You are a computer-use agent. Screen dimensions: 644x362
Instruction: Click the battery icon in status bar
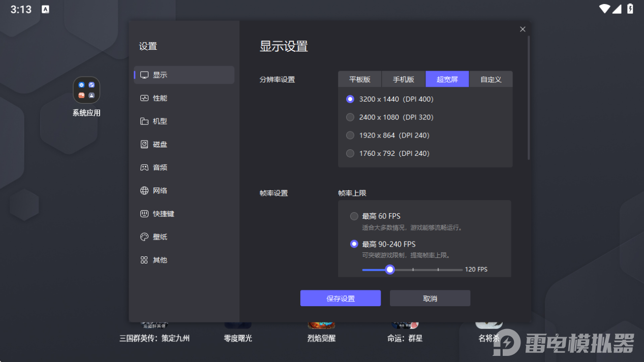click(630, 9)
